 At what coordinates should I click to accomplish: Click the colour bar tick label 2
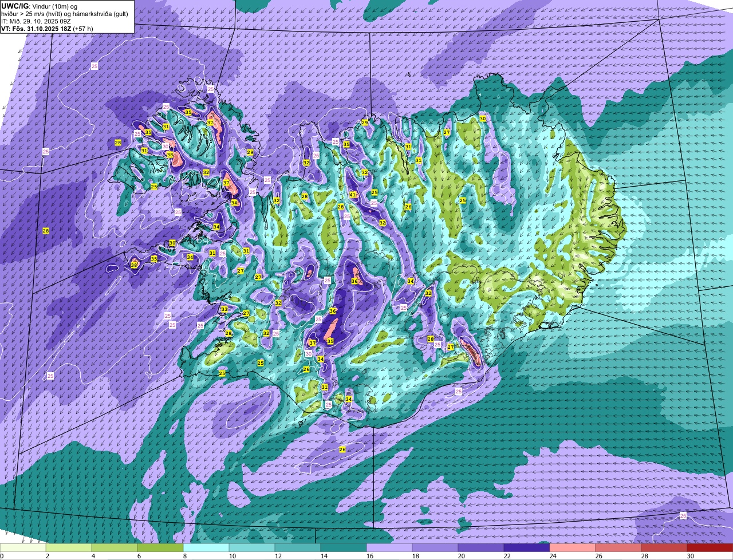pos(48,556)
